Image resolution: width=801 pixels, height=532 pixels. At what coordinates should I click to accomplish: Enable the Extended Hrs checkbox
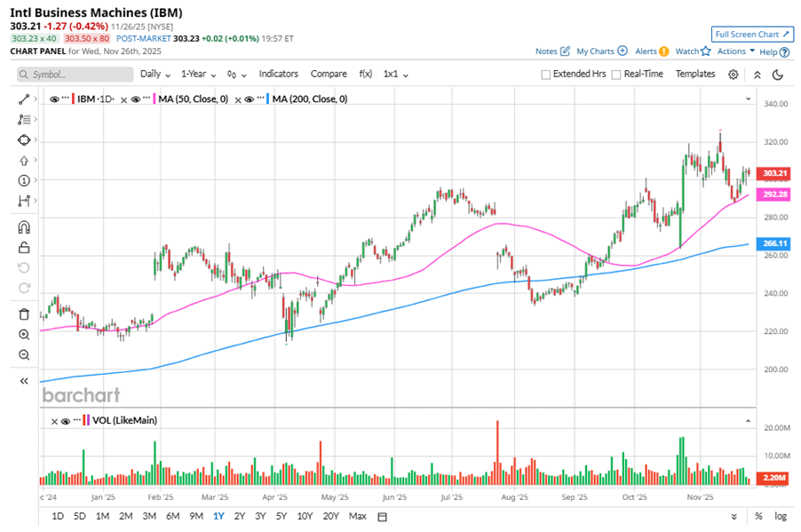point(546,75)
